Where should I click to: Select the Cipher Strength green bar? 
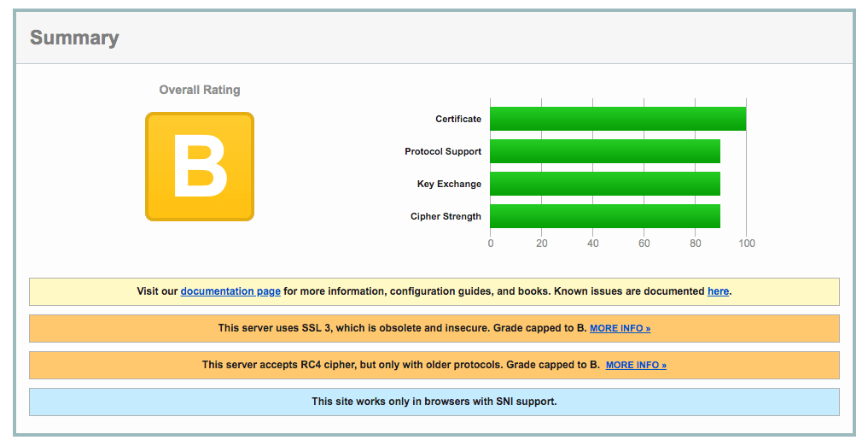604,216
